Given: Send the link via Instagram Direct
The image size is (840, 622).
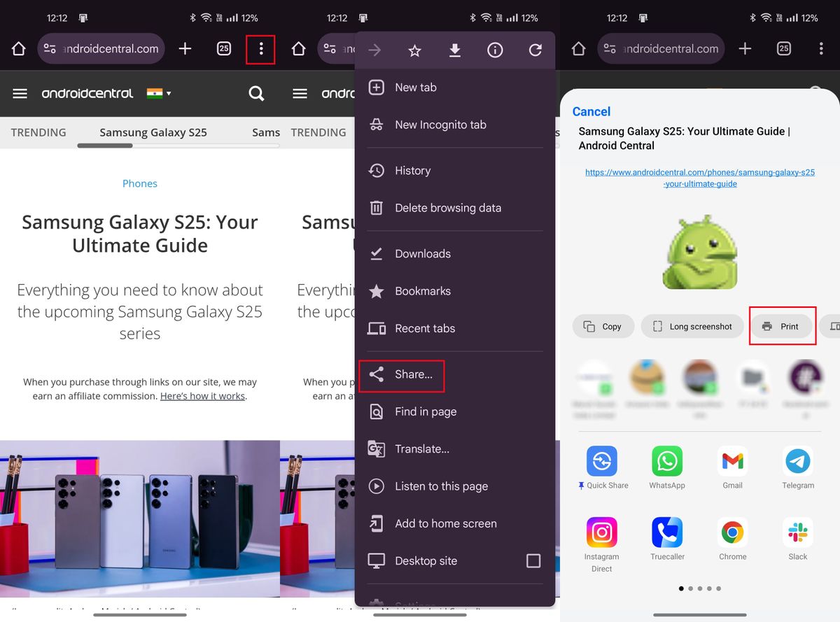Looking at the screenshot, I should coord(602,533).
